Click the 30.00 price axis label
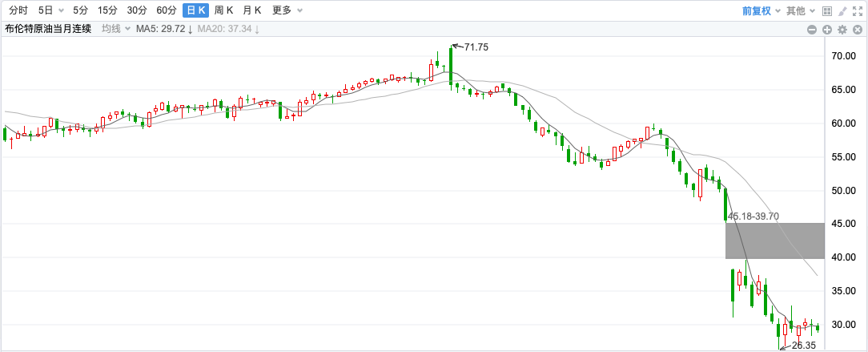 pos(844,324)
